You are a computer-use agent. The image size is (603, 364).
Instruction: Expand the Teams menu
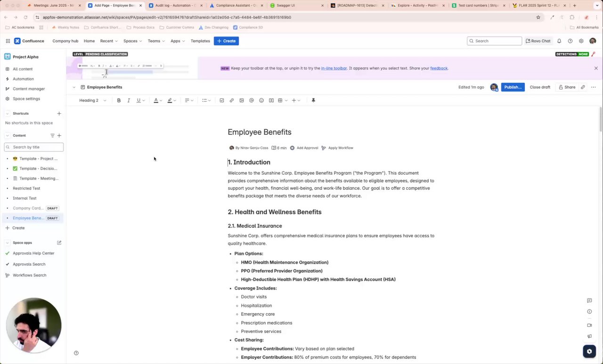(x=156, y=41)
